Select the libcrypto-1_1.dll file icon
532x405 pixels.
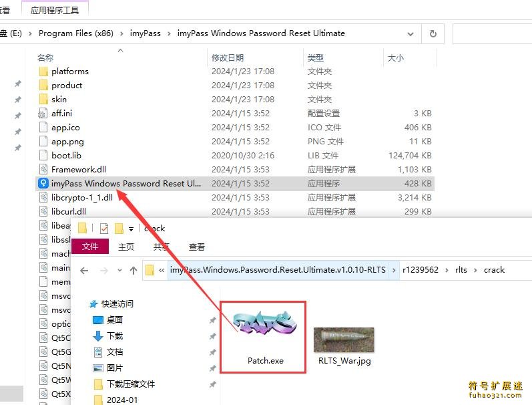point(43,197)
